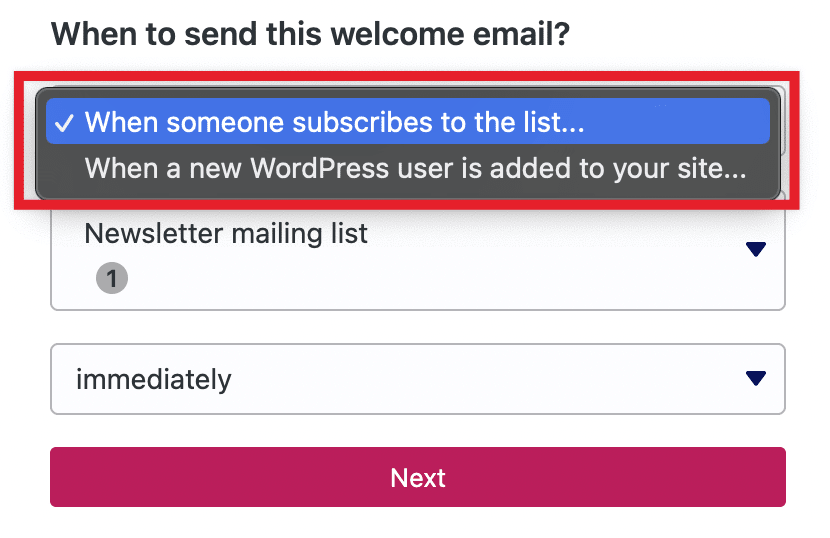Proceed by clicking the crimson Next bar
Image resolution: width=830 pixels, height=538 pixels.
point(417,477)
